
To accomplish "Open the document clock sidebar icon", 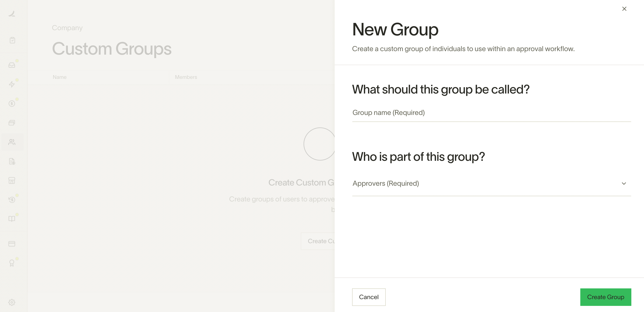I will [12, 161].
